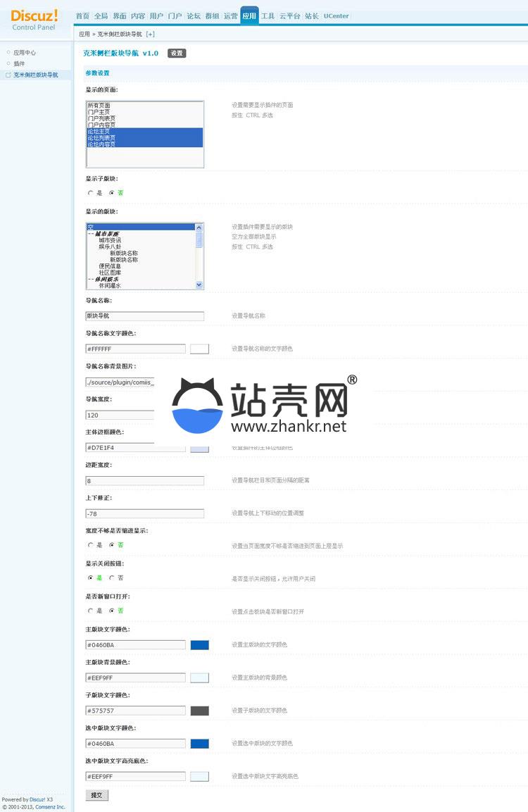Open color picker for 导航名称文字颜色
This screenshot has width=528, height=812.
(199, 349)
